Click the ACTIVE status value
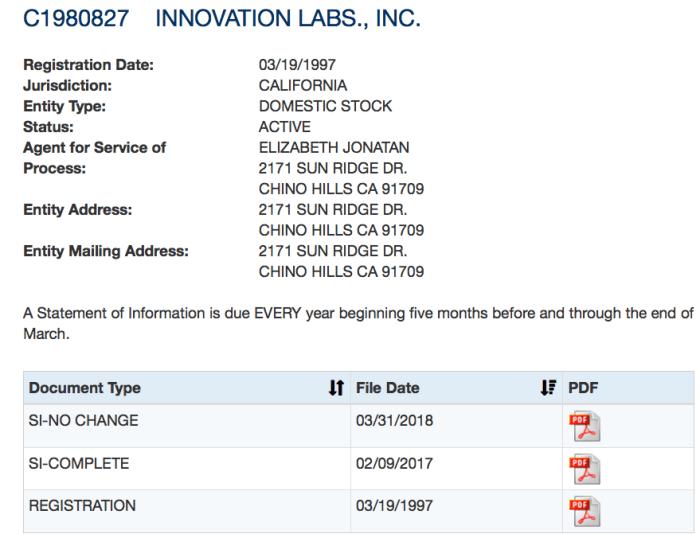Viewport: 700px width, 534px height. click(x=285, y=127)
